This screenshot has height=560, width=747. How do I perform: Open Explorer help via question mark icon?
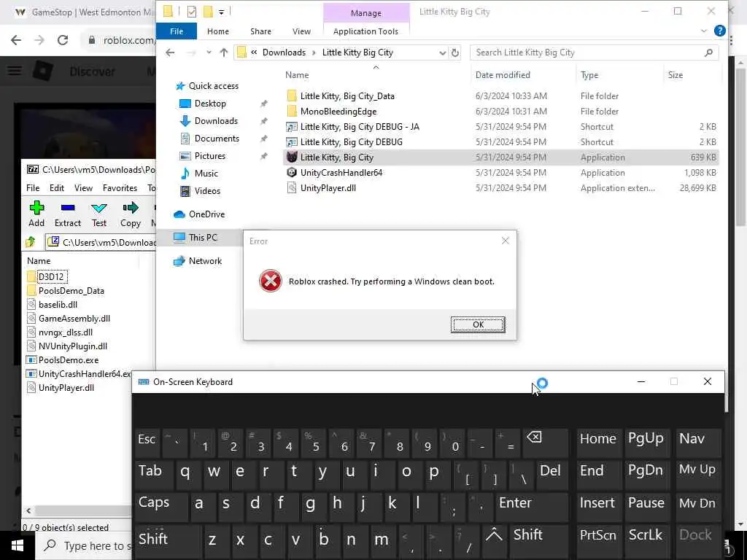720,31
